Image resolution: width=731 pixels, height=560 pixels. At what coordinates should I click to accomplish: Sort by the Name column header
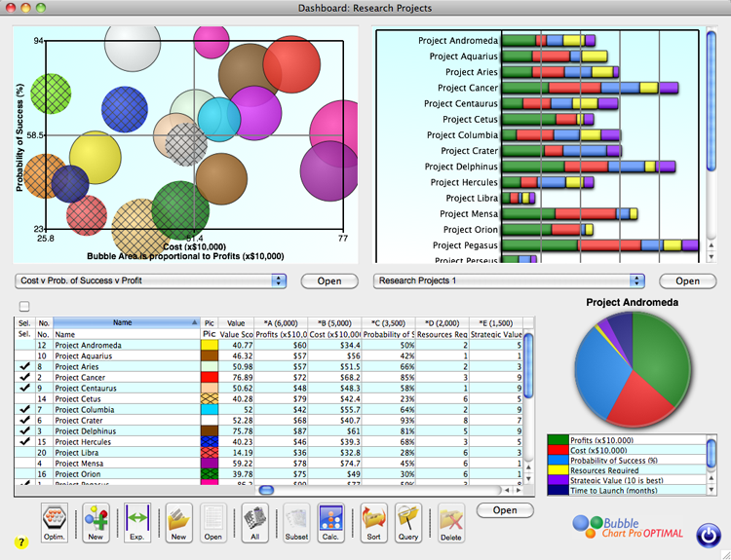point(122,321)
